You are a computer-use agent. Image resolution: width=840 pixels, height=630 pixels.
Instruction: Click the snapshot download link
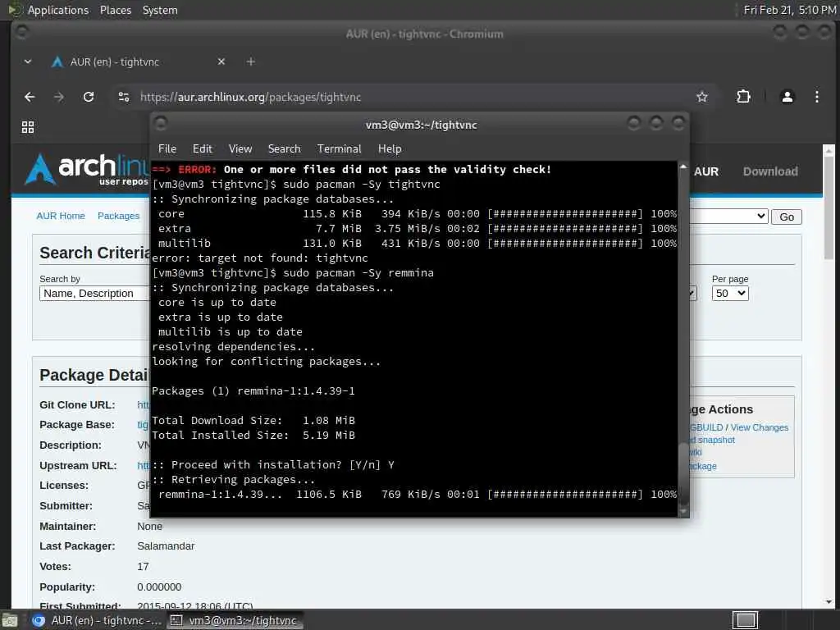click(x=712, y=440)
